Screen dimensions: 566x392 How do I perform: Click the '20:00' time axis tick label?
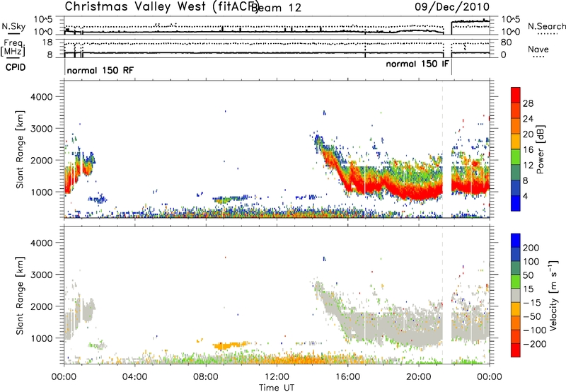click(419, 377)
